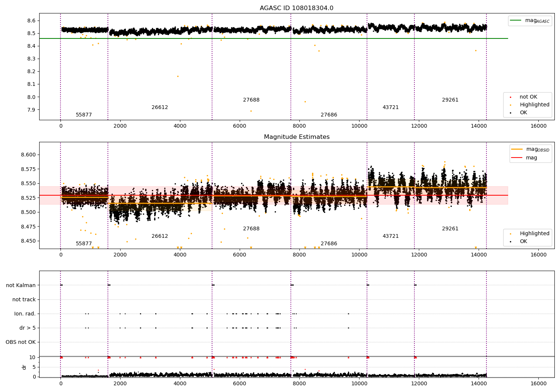Click OBSID label 29261 in the top plot

pyautogui.click(x=450, y=100)
